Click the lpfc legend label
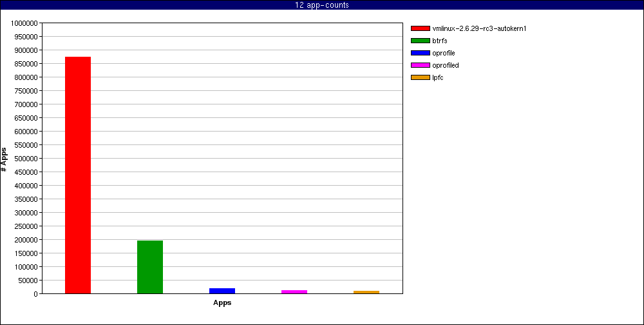The width and height of the screenshot is (644, 325). tap(438, 77)
